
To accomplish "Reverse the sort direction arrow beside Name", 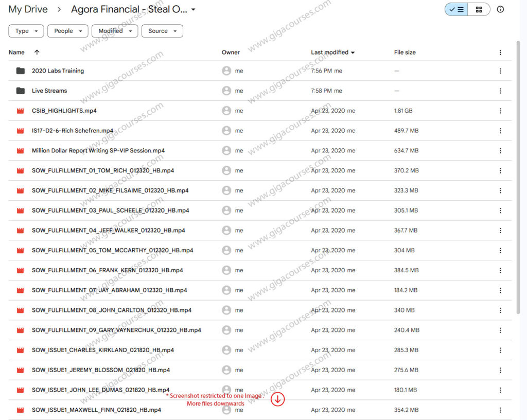I will click(37, 52).
